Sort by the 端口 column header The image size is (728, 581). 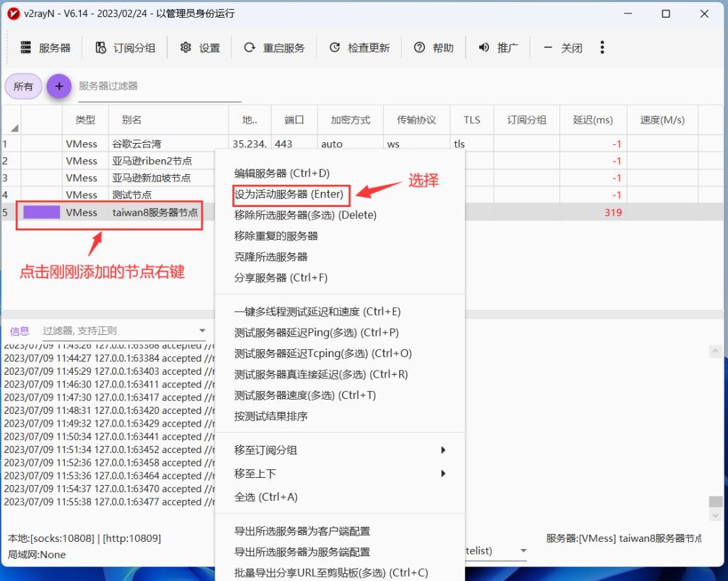click(294, 119)
